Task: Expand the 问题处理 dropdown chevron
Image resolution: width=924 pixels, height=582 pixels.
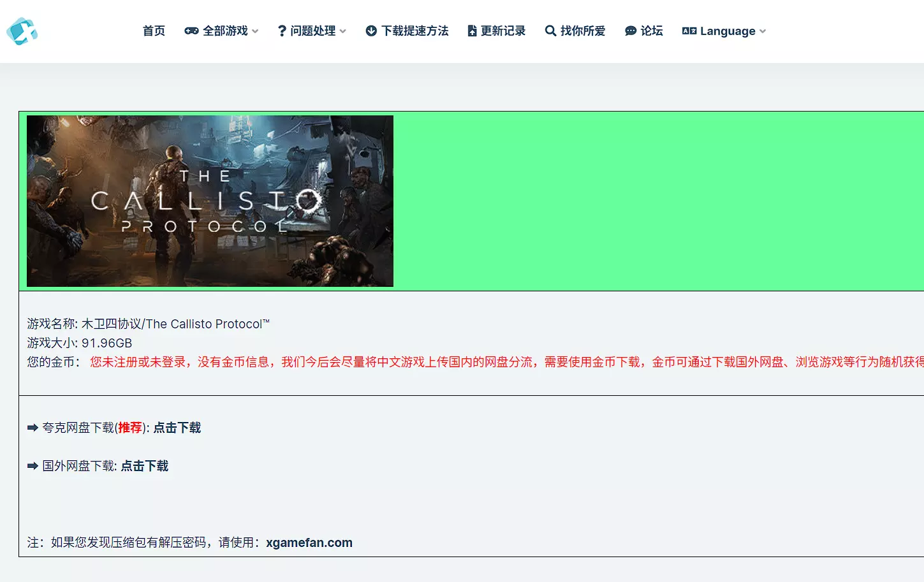Action: [x=343, y=31]
